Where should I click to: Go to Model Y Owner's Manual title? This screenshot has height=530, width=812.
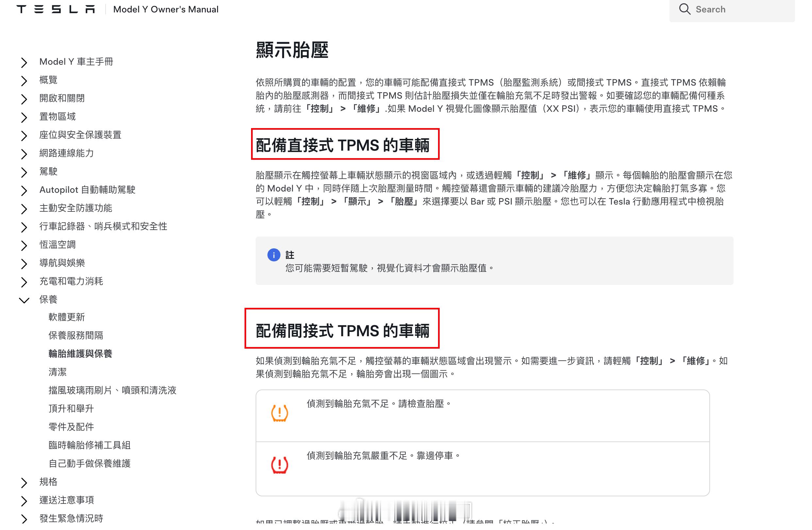[165, 9]
